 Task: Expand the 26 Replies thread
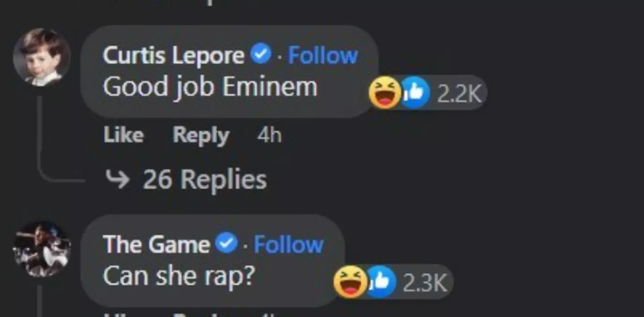pyautogui.click(x=204, y=180)
